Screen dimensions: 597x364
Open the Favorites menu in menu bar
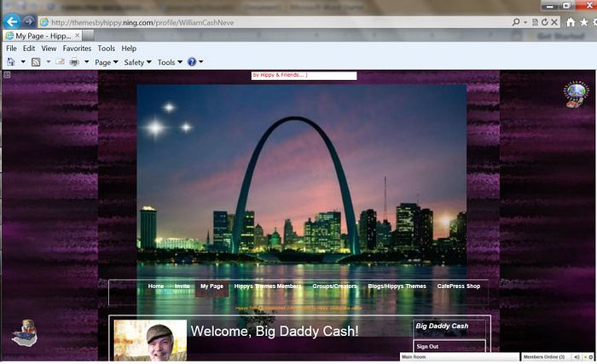pyautogui.click(x=77, y=49)
